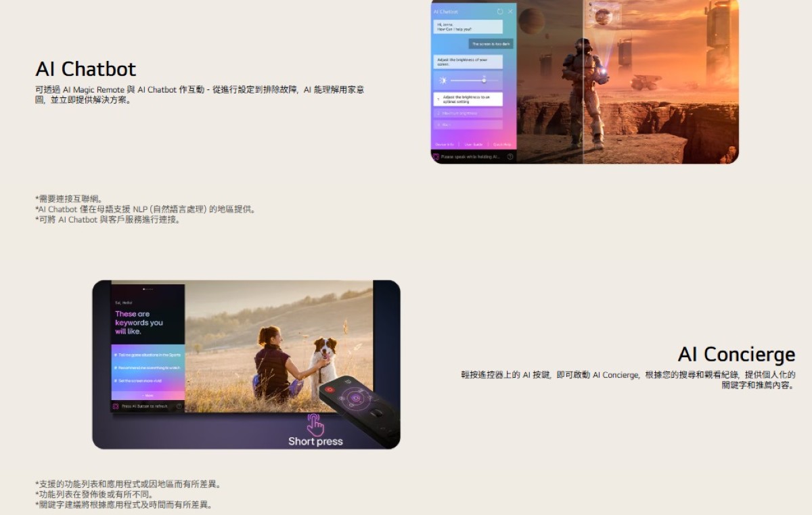Adjust the brightness slider handle in chatbot
This screenshot has width=812, height=515.
484,81
